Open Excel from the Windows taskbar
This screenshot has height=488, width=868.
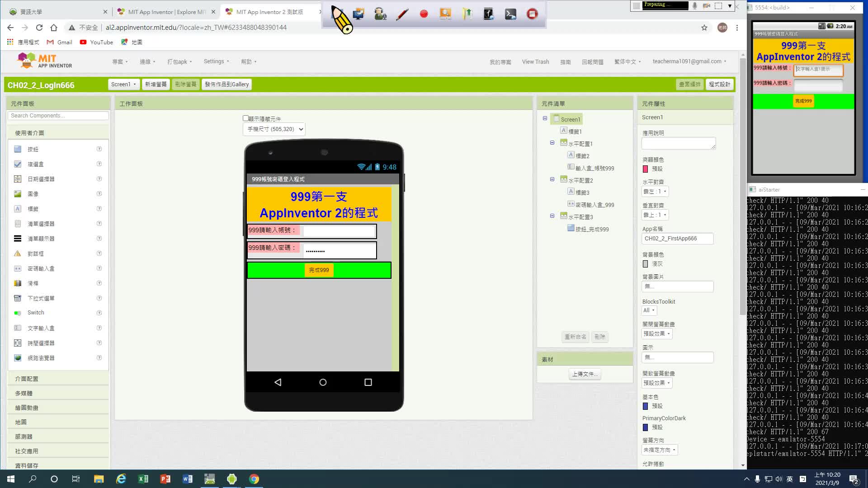(x=143, y=479)
